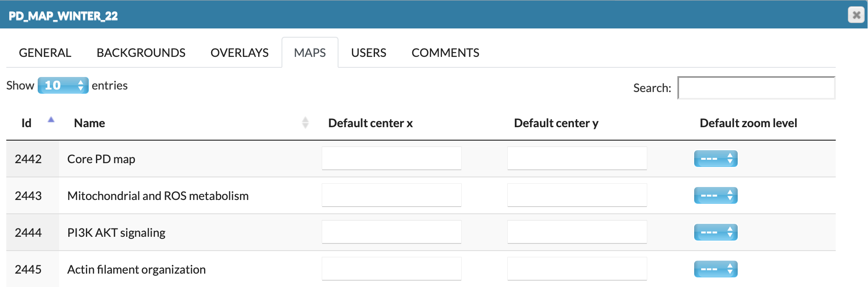
Task: Click Default center x field for Core PD map
Action: 391,158
